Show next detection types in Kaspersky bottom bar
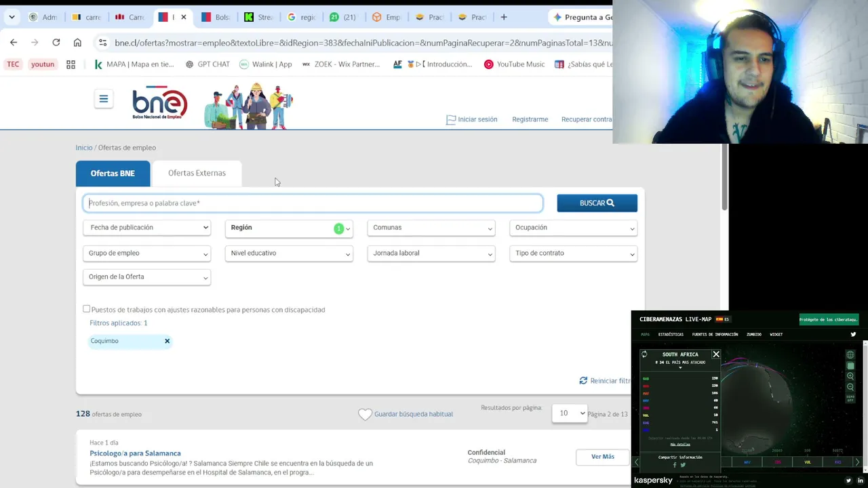Screen dimensions: 868x488 pos(857,462)
